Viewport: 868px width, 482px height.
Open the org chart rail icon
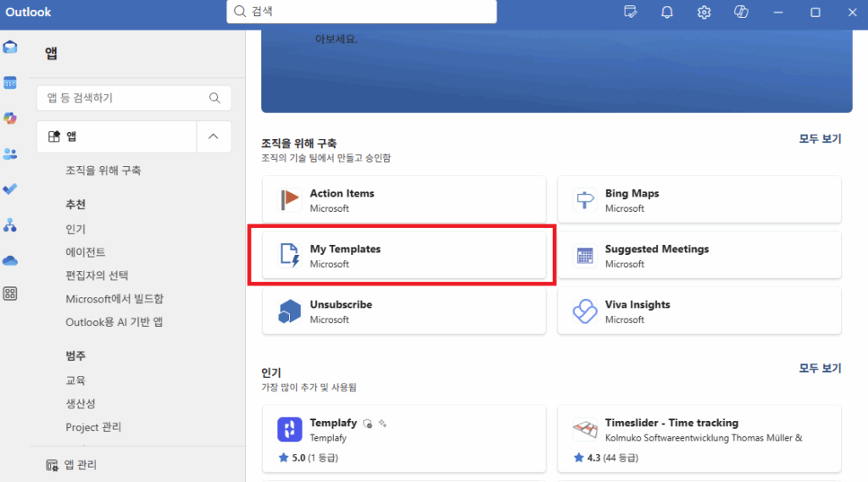pyautogui.click(x=10, y=225)
